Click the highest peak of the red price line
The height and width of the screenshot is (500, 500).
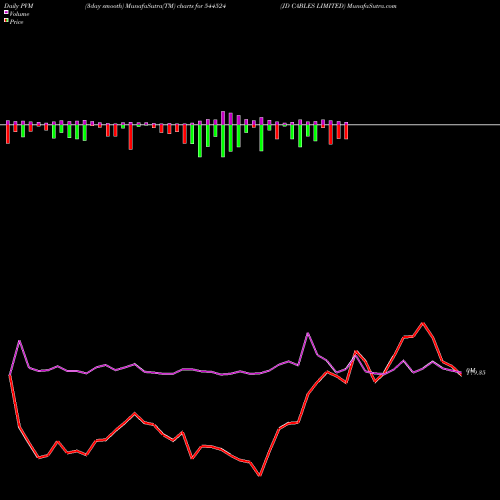[x=423, y=323]
